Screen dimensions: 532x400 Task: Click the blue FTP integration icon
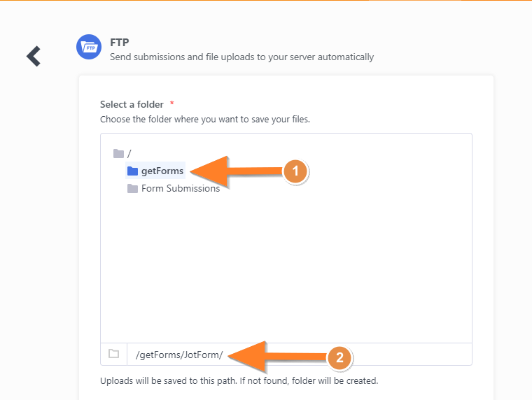pyautogui.click(x=89, y=47)
